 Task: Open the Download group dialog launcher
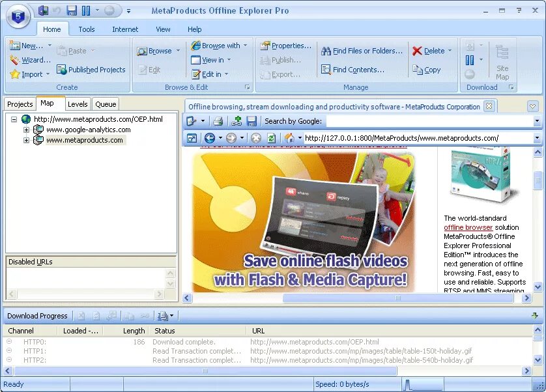click(511, 87)
